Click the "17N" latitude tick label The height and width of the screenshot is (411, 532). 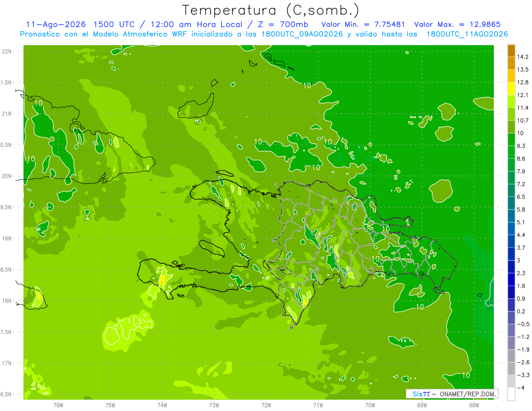point(7,363)
